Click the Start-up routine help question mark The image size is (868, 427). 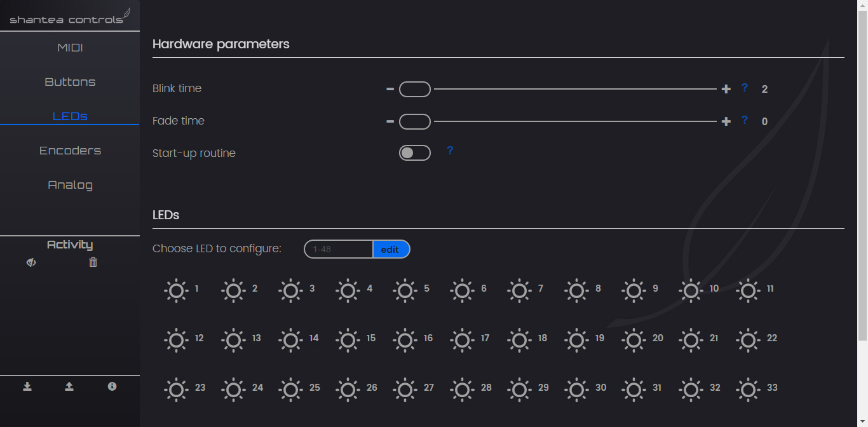pos(450,151)
